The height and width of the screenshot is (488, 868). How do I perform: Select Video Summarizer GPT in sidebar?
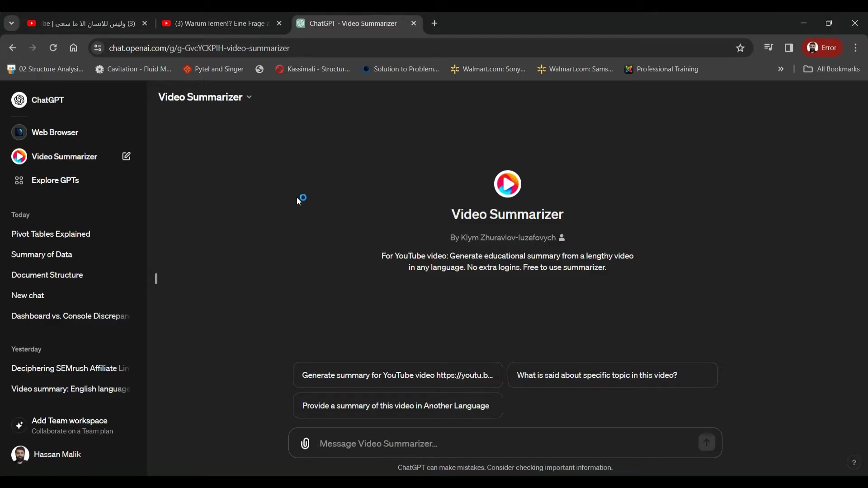point(55,156)
